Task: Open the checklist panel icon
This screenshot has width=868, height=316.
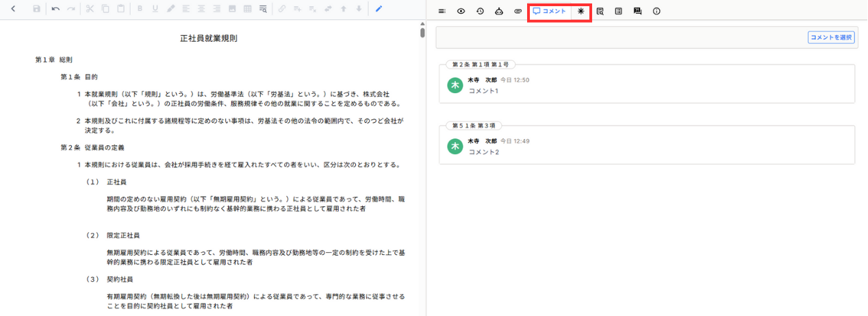Action: point(618,11)
